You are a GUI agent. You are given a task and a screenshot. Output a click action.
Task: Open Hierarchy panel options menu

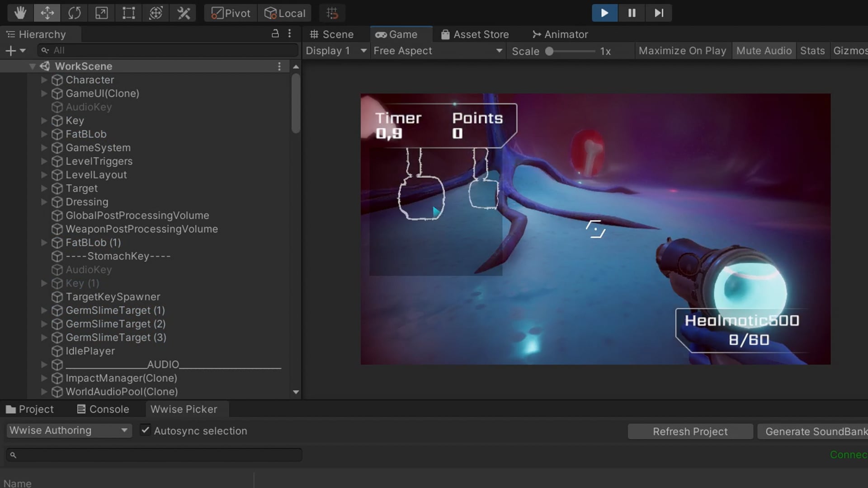[x=290, y=33]
